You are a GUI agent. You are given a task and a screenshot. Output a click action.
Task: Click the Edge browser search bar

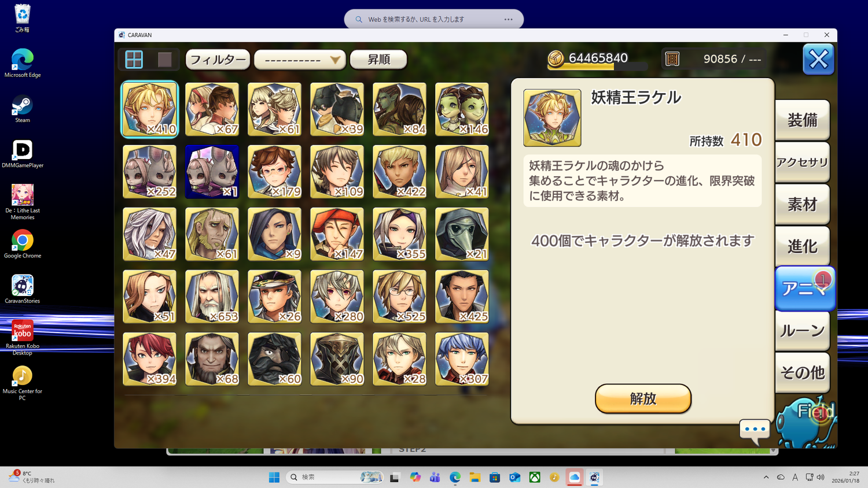click(434, 19)
